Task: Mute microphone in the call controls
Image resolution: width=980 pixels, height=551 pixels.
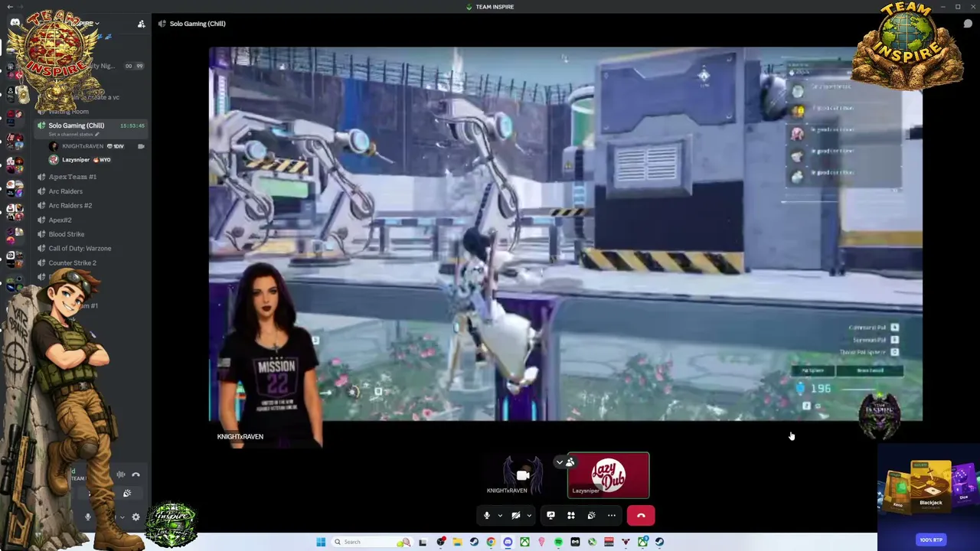Action: (x=486, y=516)
